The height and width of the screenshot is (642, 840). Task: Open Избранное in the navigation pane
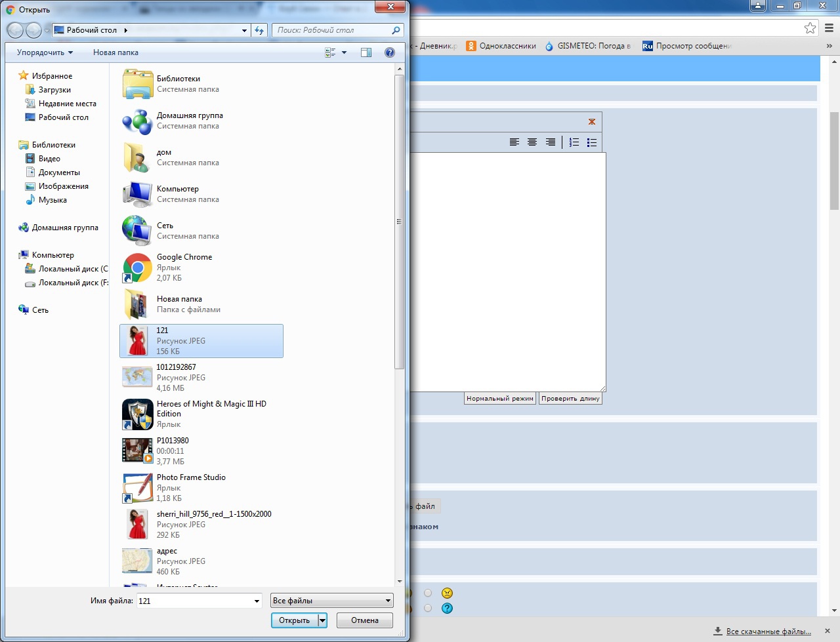pyautogui.click(x=52, y=76)
